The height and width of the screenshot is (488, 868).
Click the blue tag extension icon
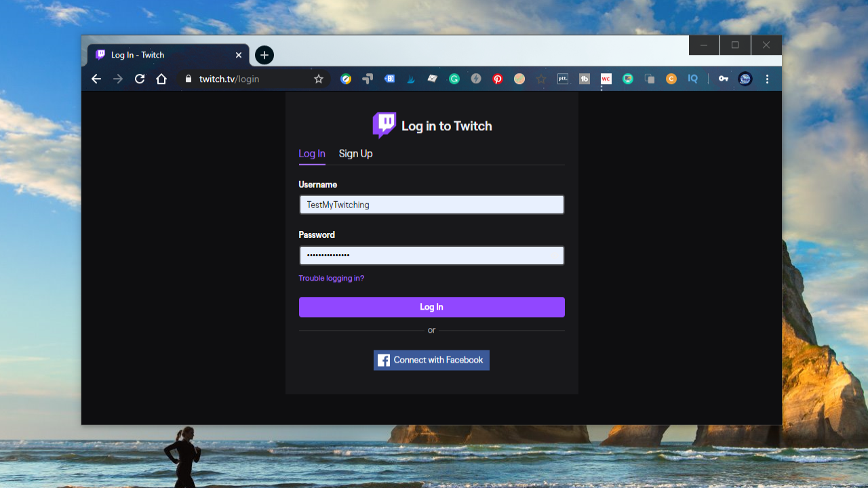[389, 79]
